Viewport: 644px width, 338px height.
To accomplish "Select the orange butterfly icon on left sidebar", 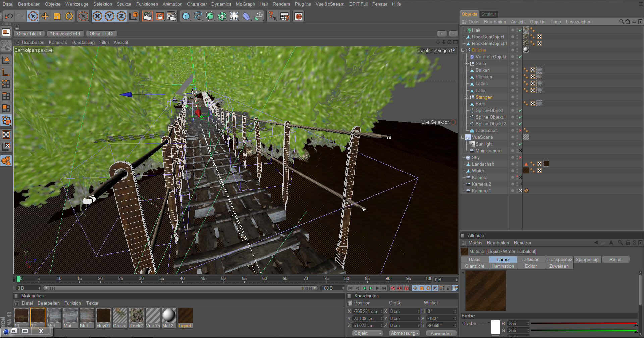I will 6,161.
